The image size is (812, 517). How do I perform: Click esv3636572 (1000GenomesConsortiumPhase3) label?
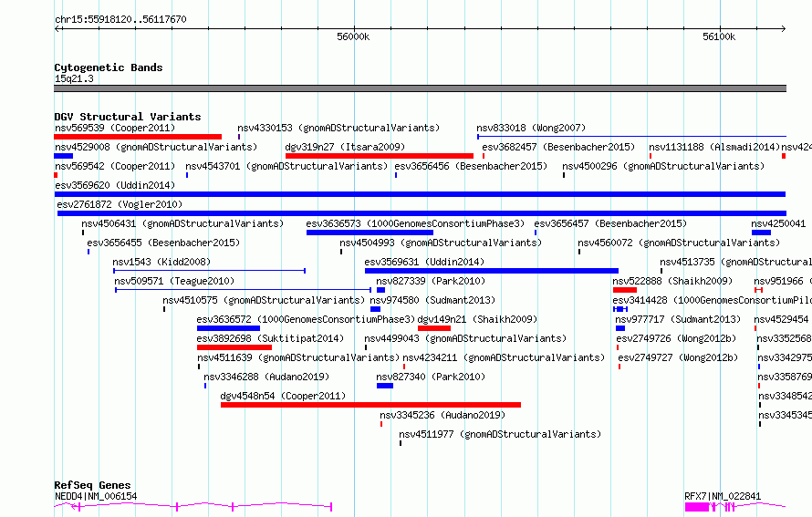pos(306,319)
